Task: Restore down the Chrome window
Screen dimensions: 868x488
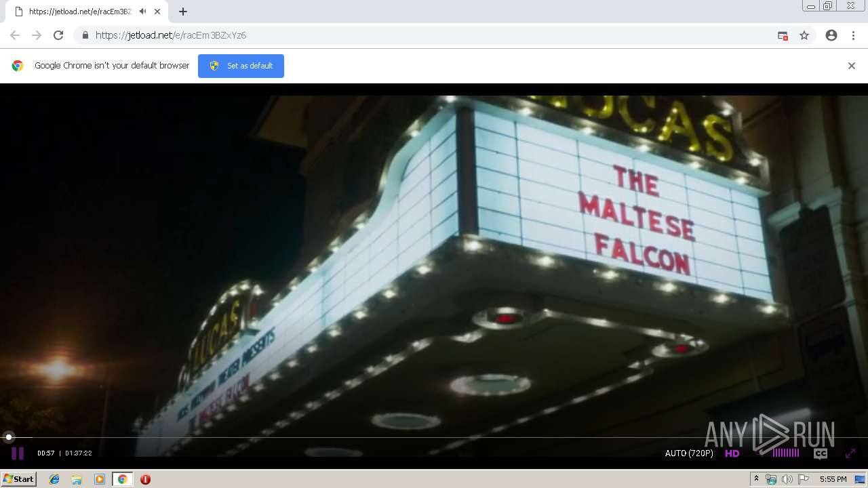Action: click(828, 6)
